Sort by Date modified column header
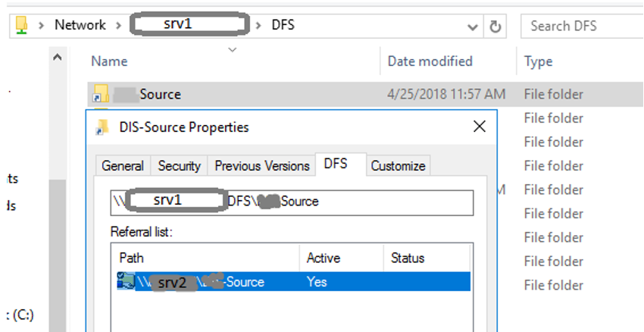644x332 pixels. pyautogui.click(x=430, y=61)
